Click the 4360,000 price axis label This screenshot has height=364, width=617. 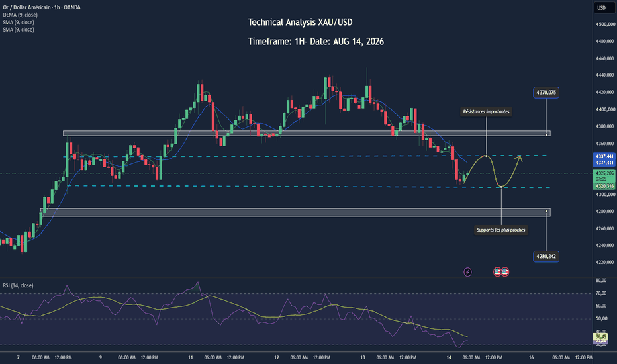(x=605, y=144)
